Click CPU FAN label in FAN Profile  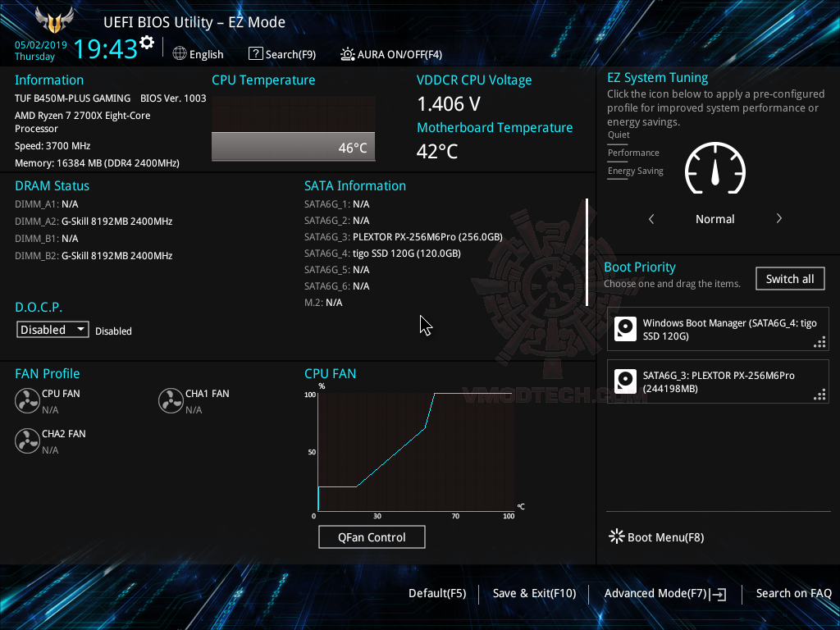click(61, 393)
